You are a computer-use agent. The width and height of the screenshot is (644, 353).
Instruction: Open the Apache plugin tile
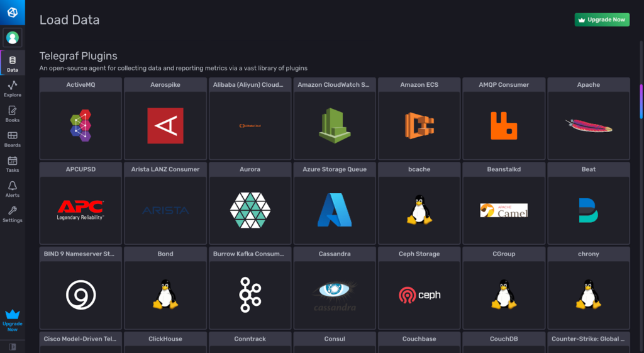pyautogui.click(x=589, y=119)
